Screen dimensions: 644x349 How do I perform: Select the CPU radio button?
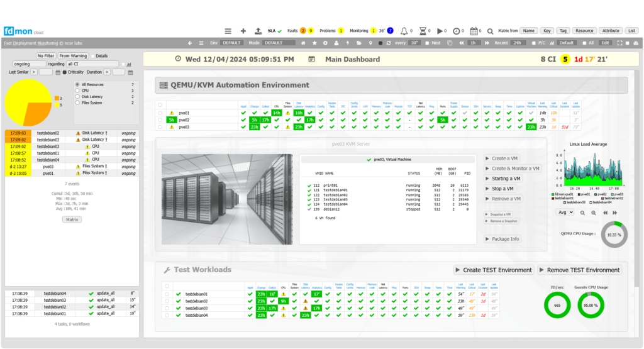(x=77, y=91)
